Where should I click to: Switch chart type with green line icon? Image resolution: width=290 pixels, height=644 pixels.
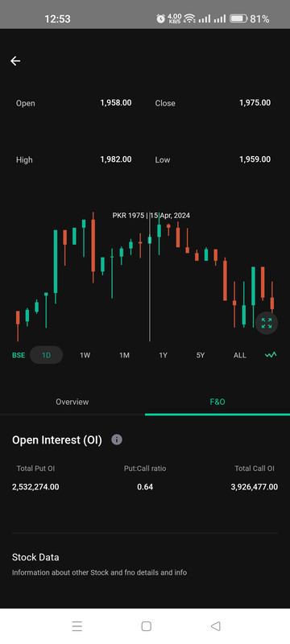(x=271, y=355)
